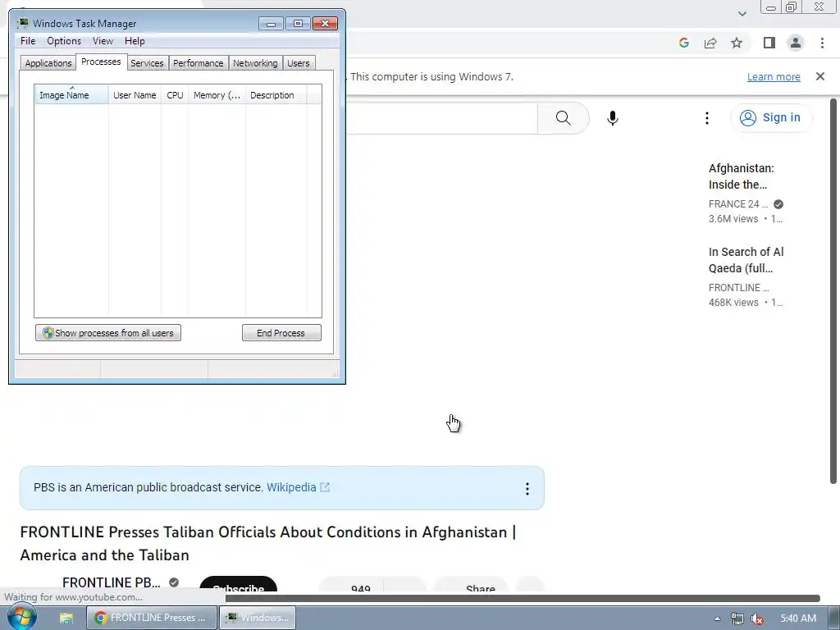
Task: Switch to the Networking tab
Action: point(255,63)
